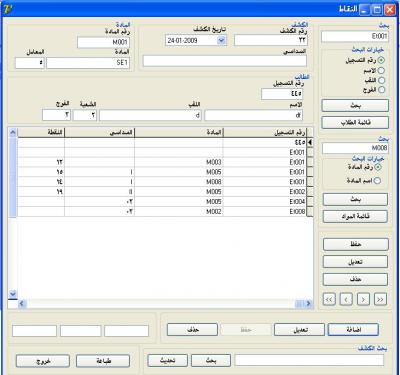Click the اضافة add button
Screen dimensions: 400x375
353,330
